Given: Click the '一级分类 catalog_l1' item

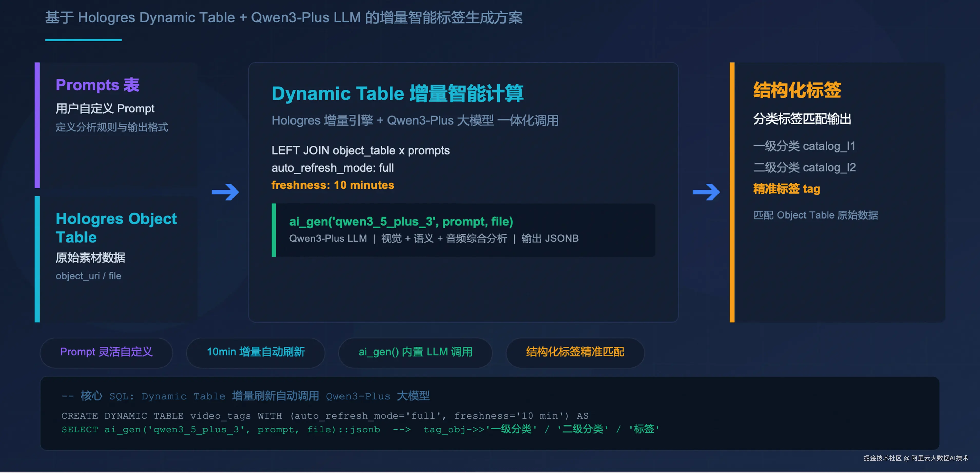Looking at the screenshot, I should click(x=804, y=146).
